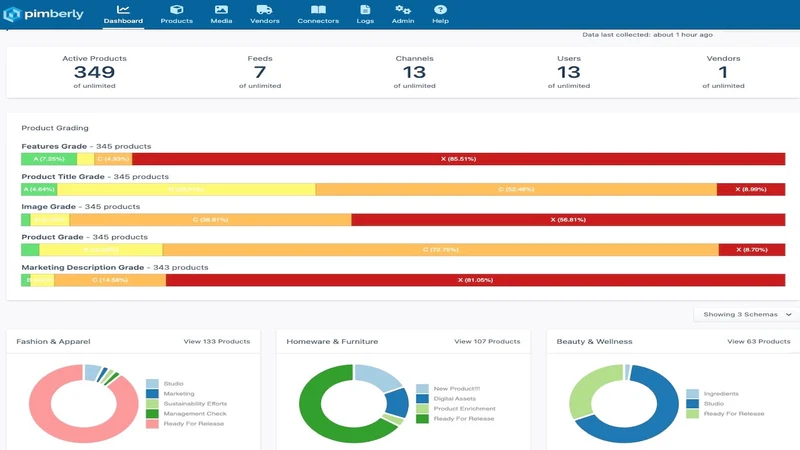Click the Product Grading heading
This screenshot has width=800, height=450.
[55, 128]
